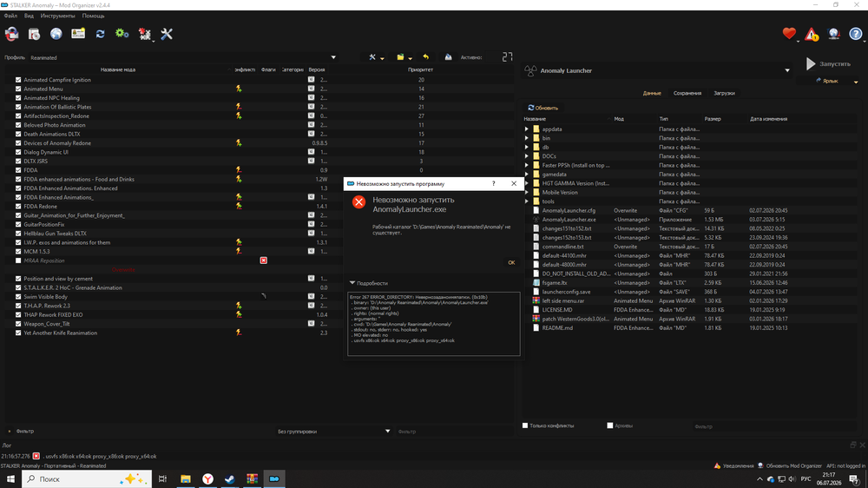Open the green gears executables icon
This screenshot has height=488, width=868.
click(x=122, y=34)
